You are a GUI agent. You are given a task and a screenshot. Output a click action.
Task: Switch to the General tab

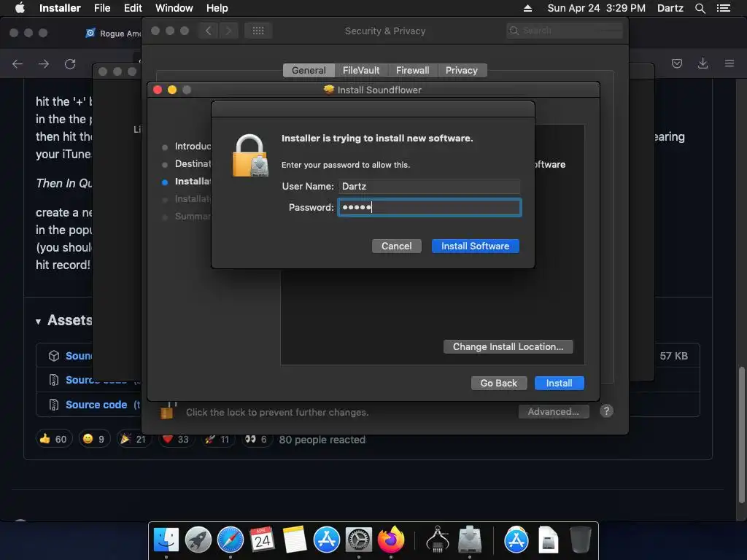pyautogui.click(x=309, y=71)
